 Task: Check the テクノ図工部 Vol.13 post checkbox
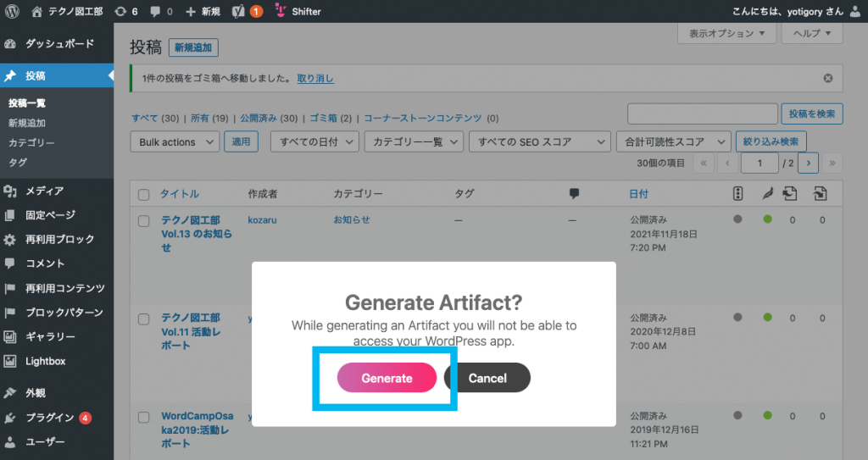tap(144, 221)
